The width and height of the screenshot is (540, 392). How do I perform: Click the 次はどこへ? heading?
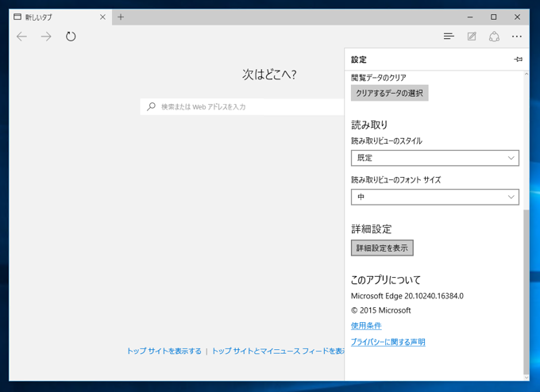tap(269, 75)
